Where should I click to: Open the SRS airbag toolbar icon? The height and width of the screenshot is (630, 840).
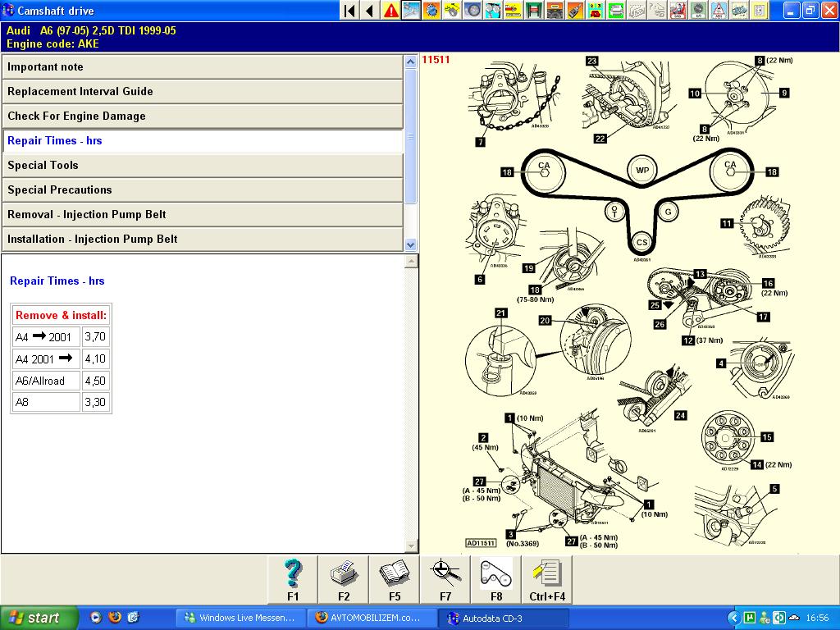(677, 10)
